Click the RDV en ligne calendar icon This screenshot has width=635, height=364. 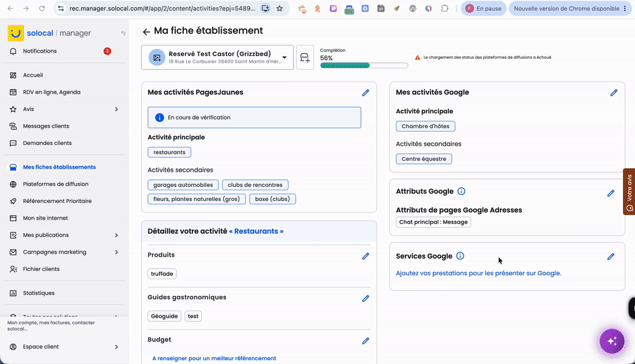(13, 92)
